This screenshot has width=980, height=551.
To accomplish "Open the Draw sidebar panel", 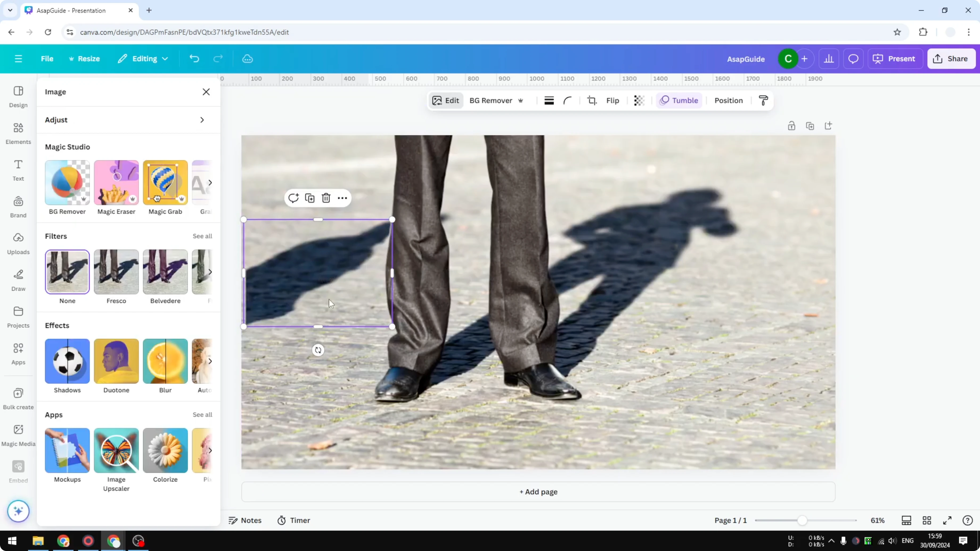I will pyautogui.click(x=18, y=281).
